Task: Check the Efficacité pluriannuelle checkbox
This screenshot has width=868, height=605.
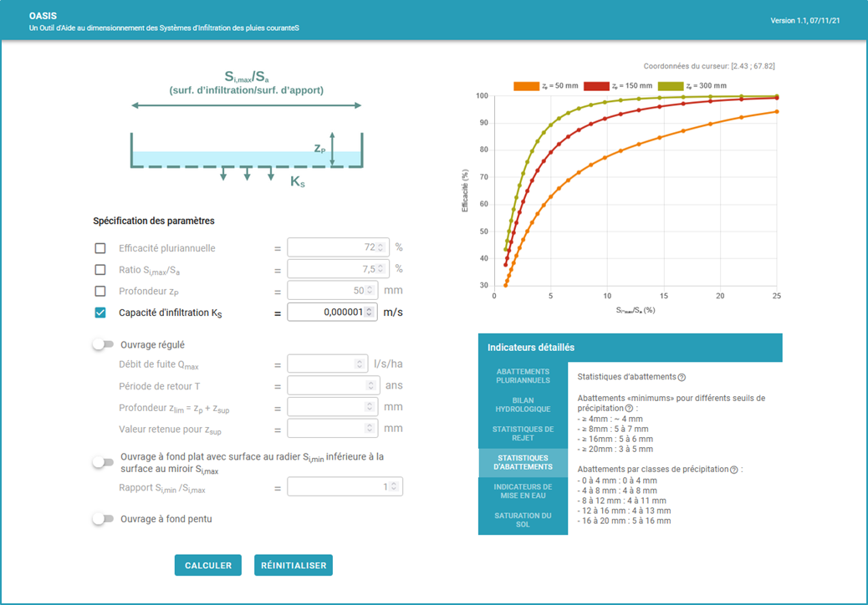Action: click(100, 248)
